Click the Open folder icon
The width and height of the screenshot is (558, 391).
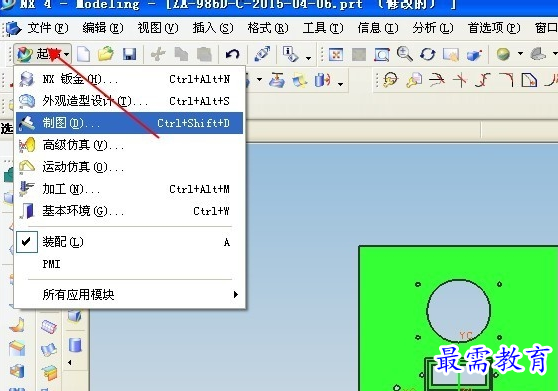[x=106, y=54]
